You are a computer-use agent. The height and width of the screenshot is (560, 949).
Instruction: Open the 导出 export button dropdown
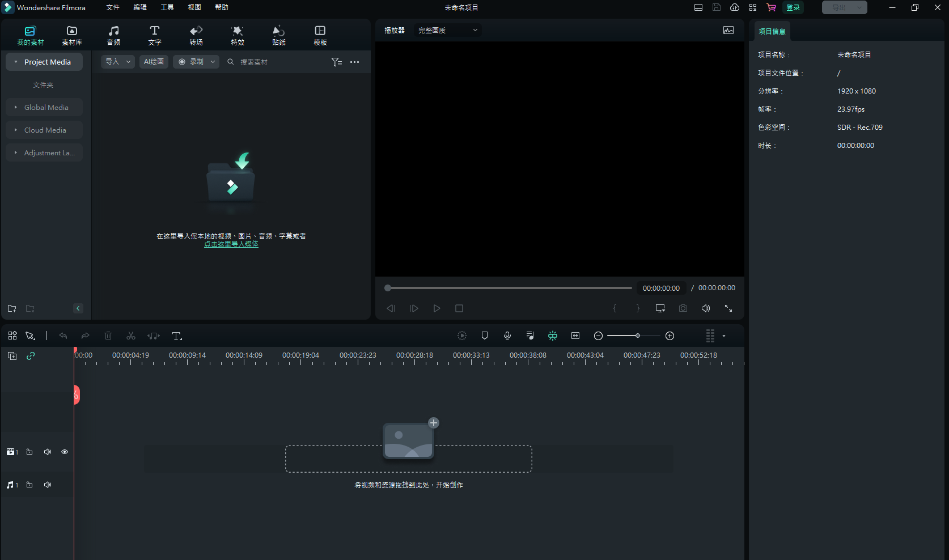coord(859,7)
